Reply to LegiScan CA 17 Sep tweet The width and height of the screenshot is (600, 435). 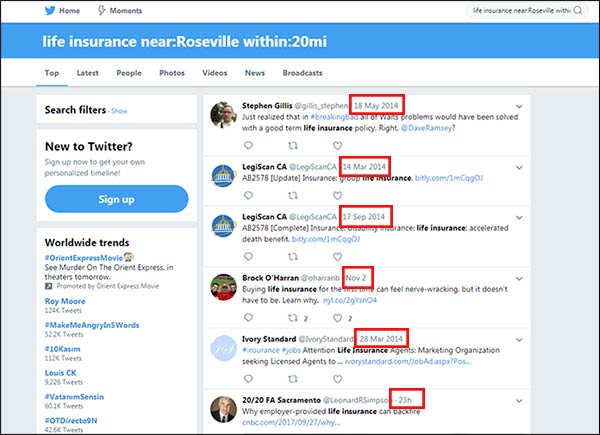point(248,256)
